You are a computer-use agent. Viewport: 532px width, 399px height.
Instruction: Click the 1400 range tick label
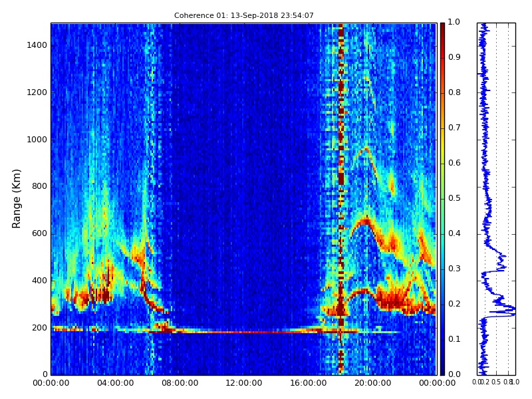(x=37, y=45)
